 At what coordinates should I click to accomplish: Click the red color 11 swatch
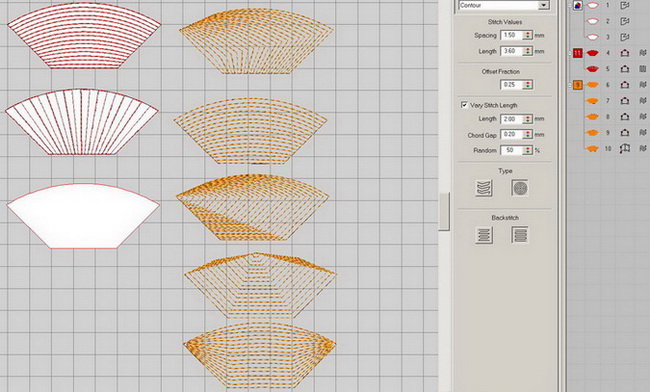[577, 53]
